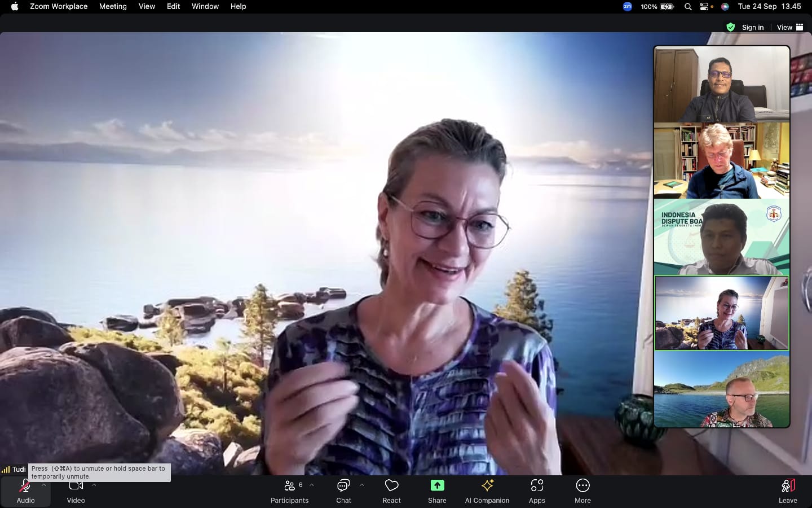Image resolution: width=812 pixels, height=508 pixels.
Task: Click the green encryption shield icon
Action: coord(731,27)
